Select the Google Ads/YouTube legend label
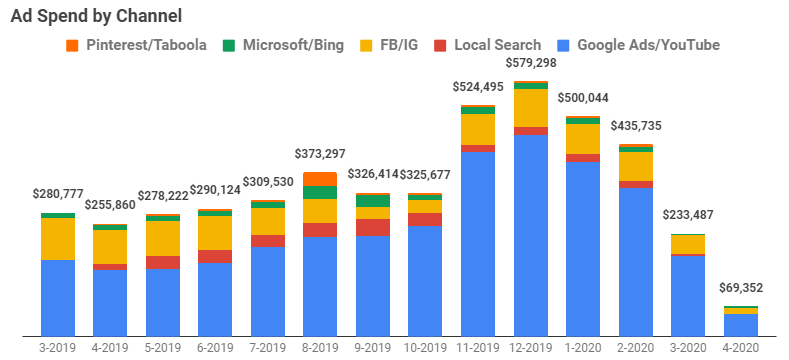 click(648, 45)
